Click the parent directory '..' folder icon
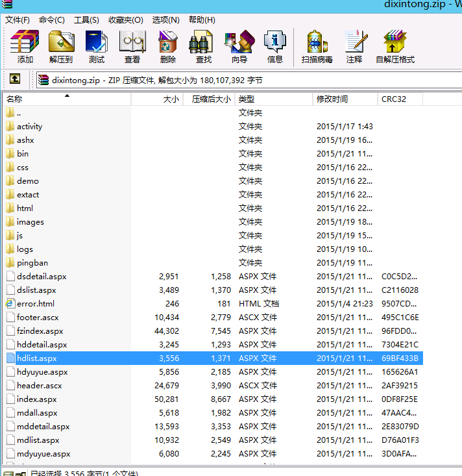The width and height of the screenshot is (462, 476). [x=10, y=112]
